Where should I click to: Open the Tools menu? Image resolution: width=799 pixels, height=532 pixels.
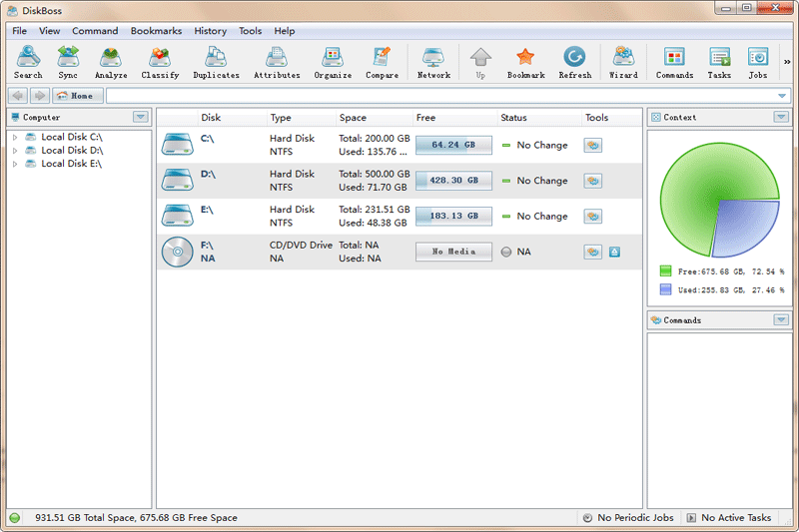[250, 31]
